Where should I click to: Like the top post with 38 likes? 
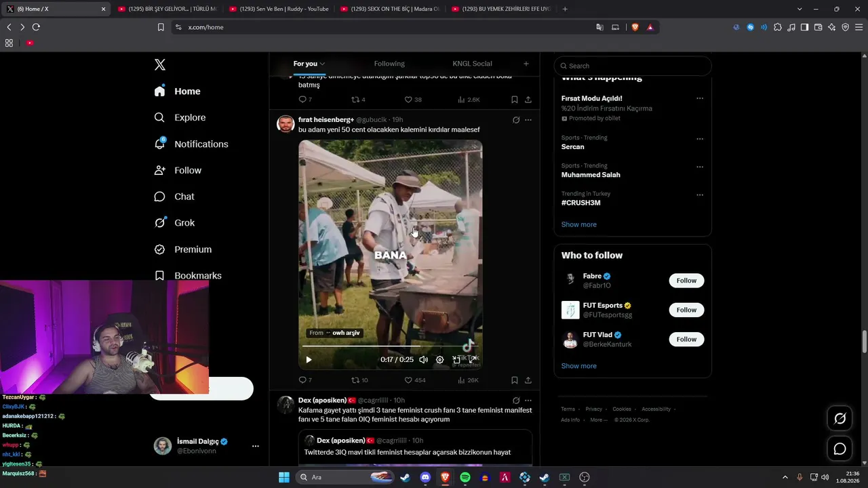(x=413, y=100)
